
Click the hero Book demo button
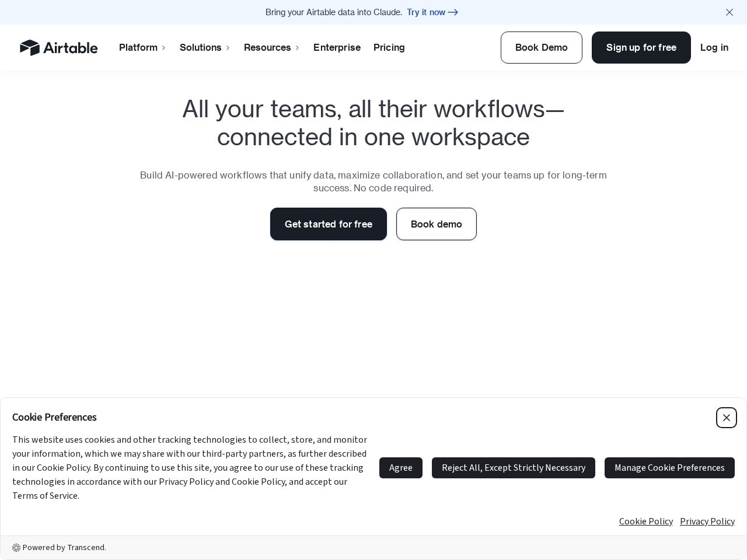pyautogui.click(x=437, y=224)
